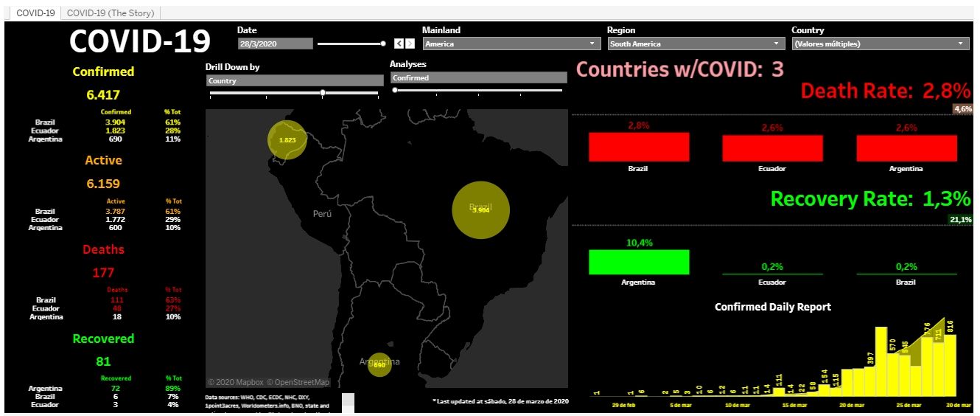Click the Date field showing 28/3/2020
The width and height of the screenshot is (980, 416).
pyautogui.click(x=275, y=44)
